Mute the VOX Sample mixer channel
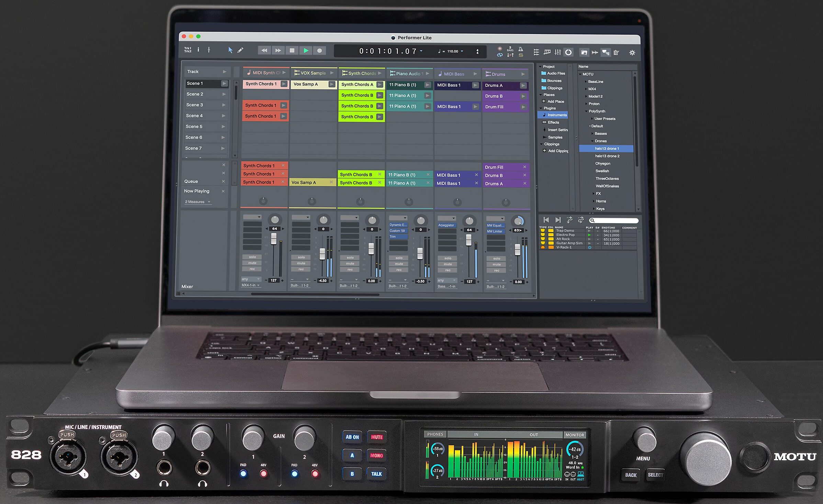Screen dimensions: 823x504 [x=301, y=264]
